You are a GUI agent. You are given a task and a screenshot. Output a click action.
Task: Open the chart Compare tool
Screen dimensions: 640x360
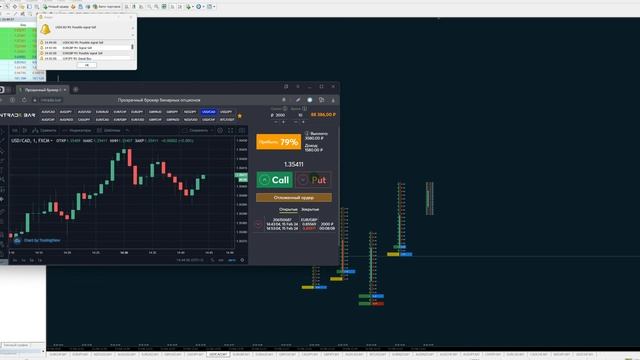coord(44,131)
